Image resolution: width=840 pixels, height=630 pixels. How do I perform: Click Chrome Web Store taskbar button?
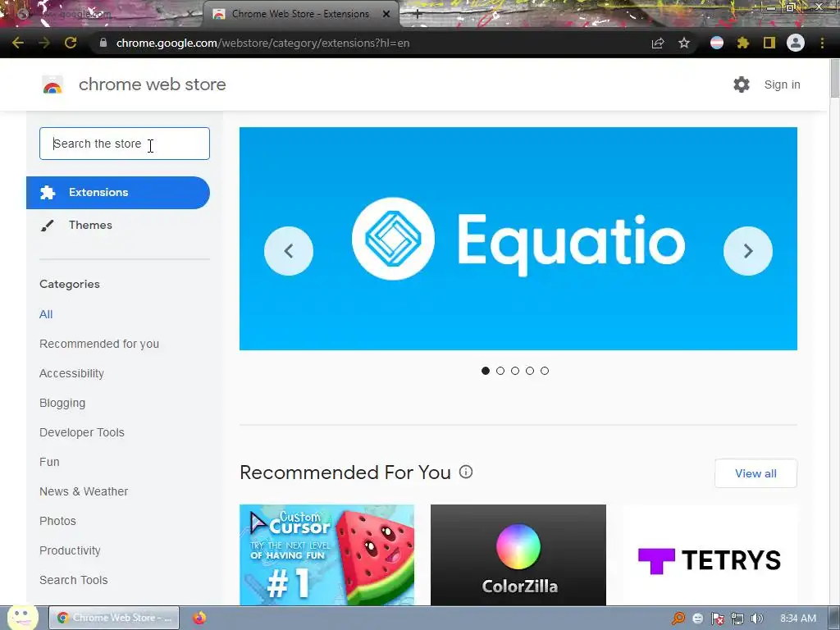click(114, 618)
